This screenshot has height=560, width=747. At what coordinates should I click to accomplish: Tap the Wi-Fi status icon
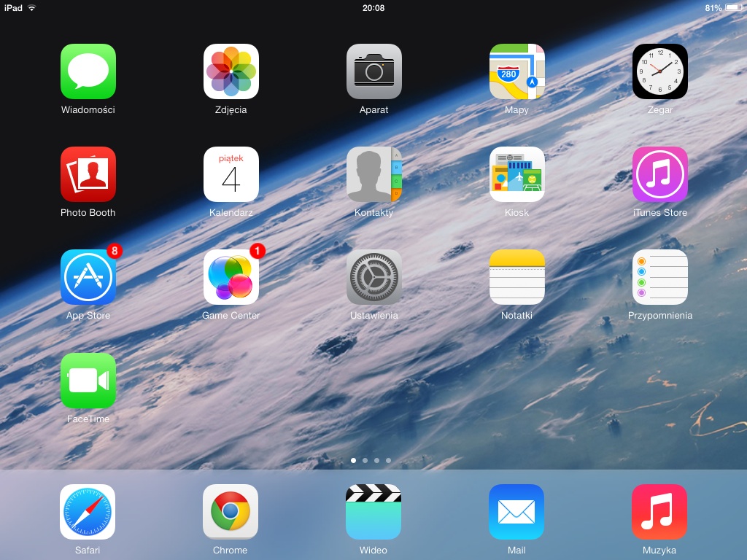pyautogui.click(x=32, y=7)
